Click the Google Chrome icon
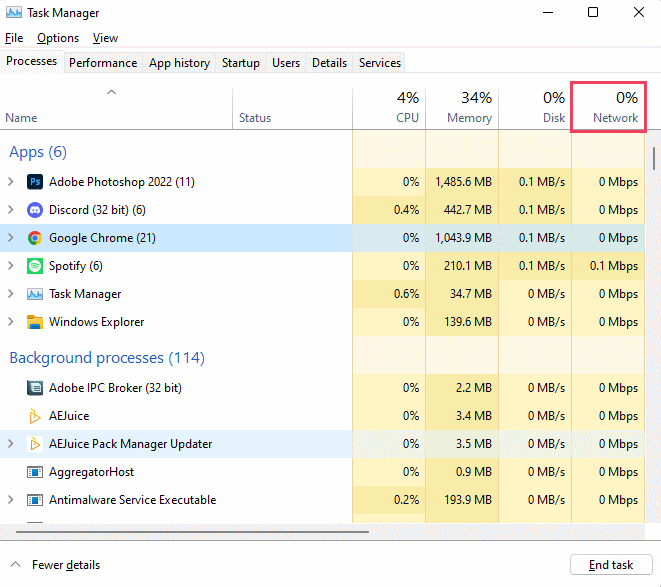The image size is (661, 587). pyautogui.click(x=35, y=238)
